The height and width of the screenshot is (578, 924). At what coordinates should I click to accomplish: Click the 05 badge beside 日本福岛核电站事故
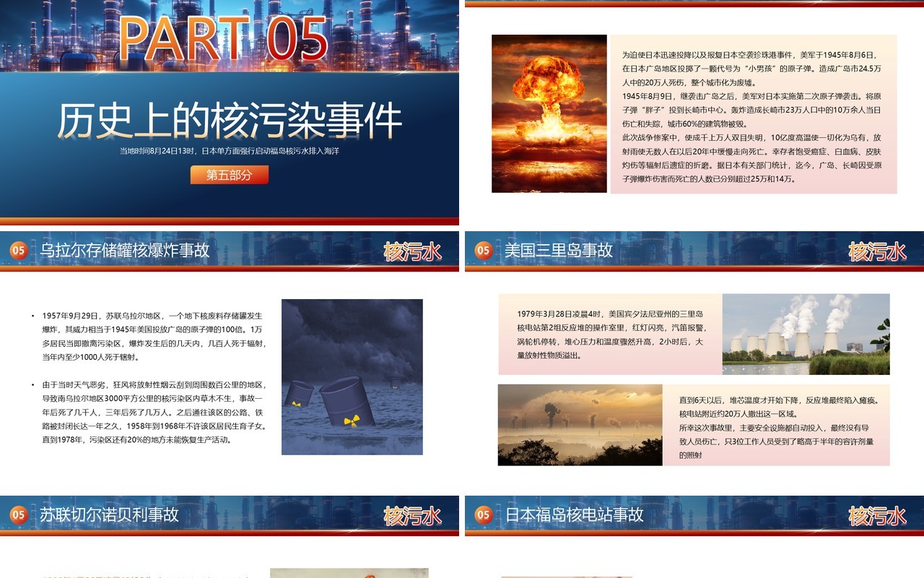[x=484, y=515]
